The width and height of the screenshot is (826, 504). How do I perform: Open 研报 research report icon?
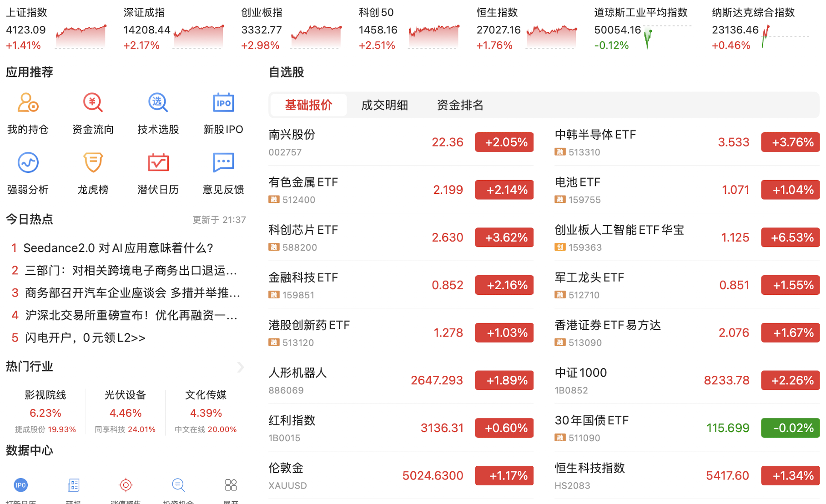click(73, 485)
